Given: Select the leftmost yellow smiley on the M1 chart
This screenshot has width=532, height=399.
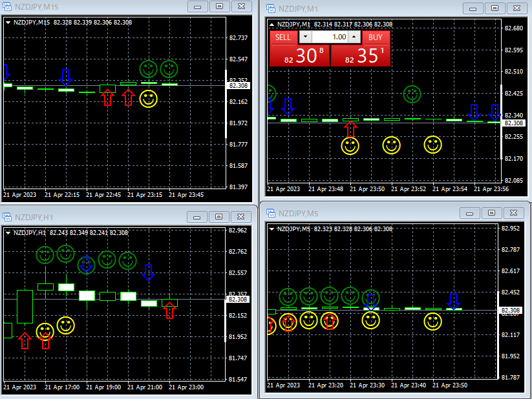Looking at the screenshot, I should tap(350, 146).
